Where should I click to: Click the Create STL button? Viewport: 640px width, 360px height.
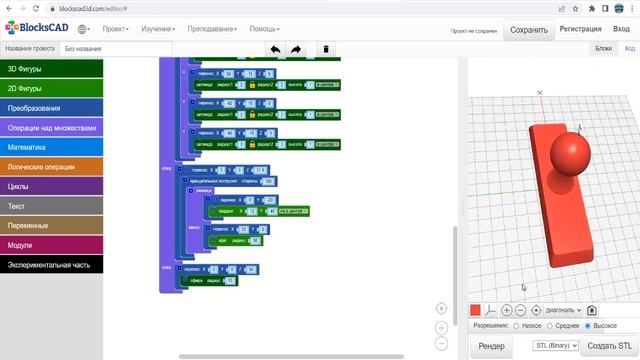pos(609,346)
